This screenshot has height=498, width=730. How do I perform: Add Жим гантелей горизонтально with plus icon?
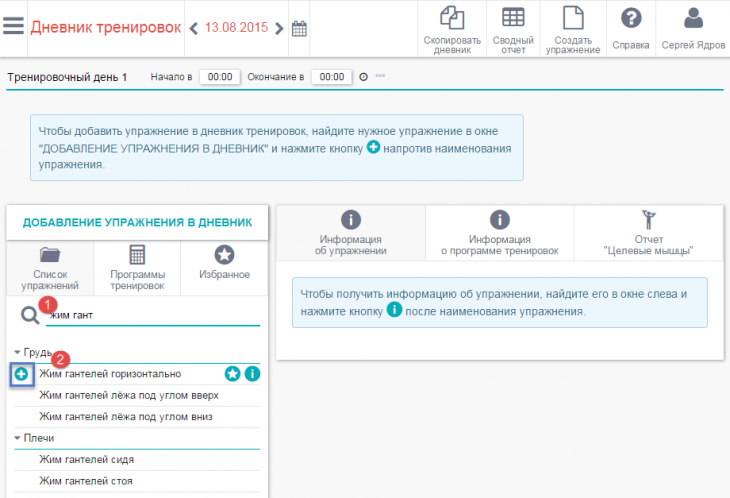click(x=23, y=374)
